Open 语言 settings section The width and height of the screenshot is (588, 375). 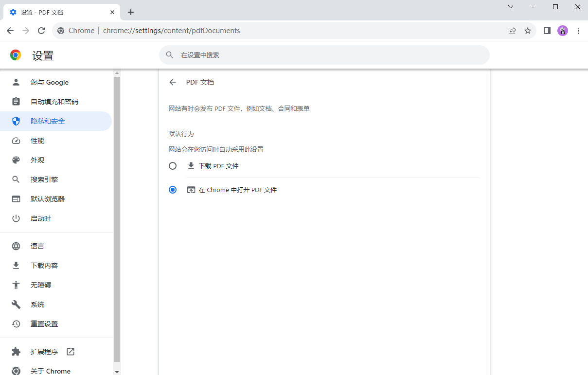(x=56, y=246)
